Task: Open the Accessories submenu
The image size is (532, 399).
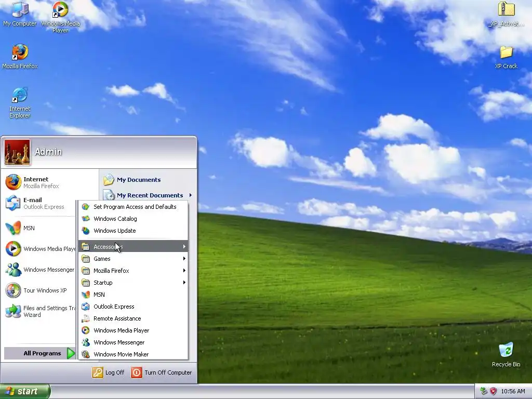Action: (133, 246)
